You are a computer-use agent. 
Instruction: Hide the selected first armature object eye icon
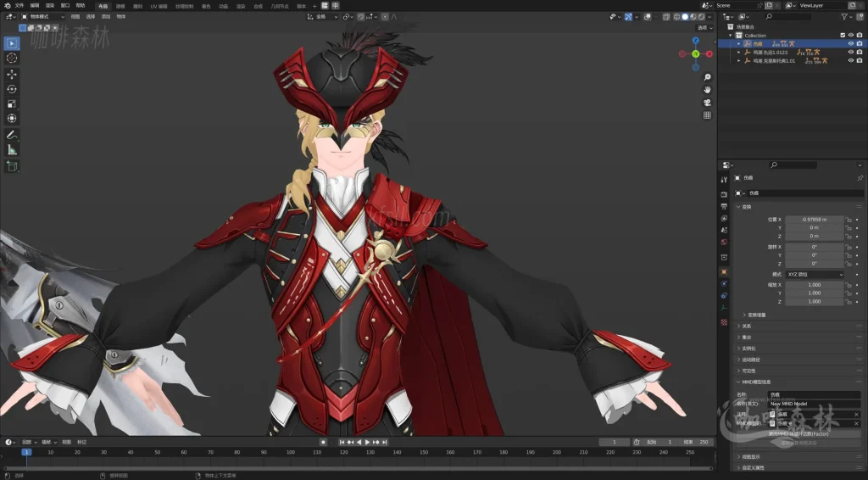pos(851,44)
